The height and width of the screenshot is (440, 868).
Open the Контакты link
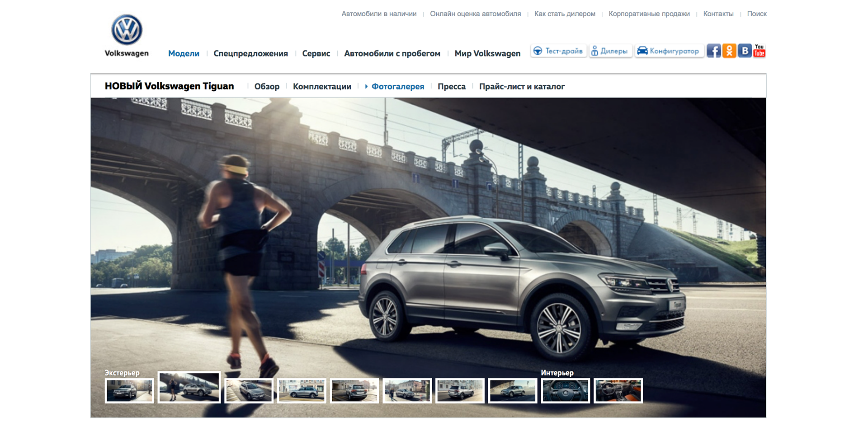718,14
